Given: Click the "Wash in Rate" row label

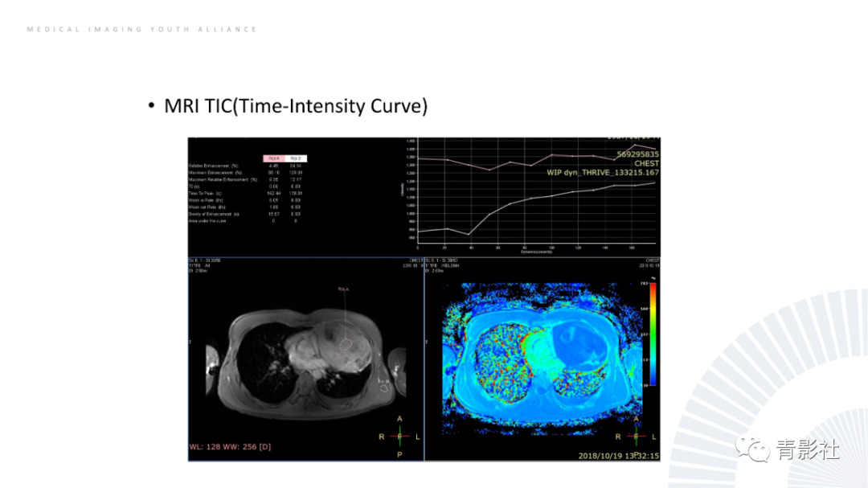Looking at the screenshot, I should point(206,200).
